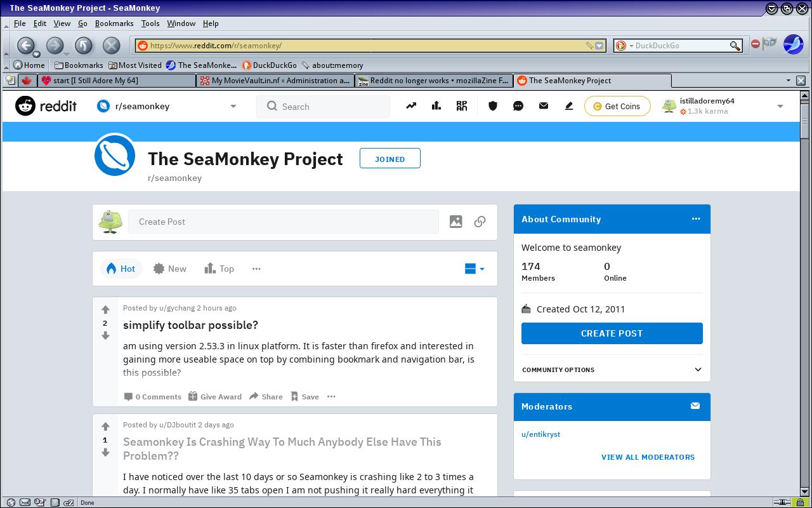Open the top communities chart icon
The image size is (812, 508).
click(x=436, y=106)
